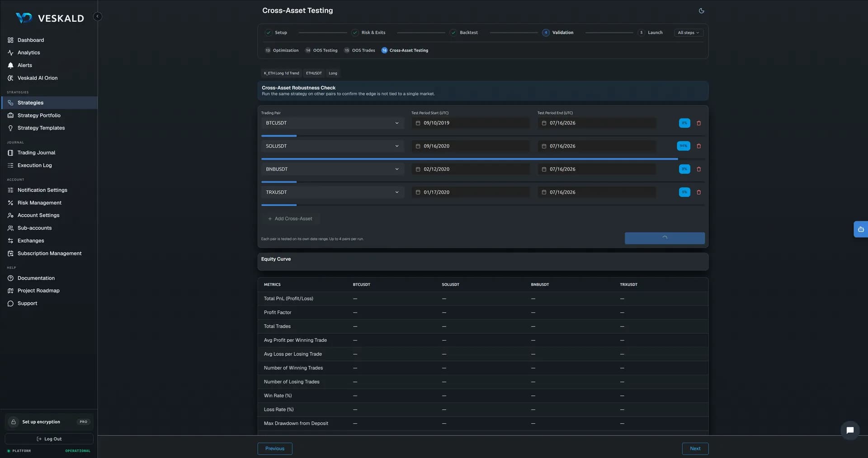The height and width of the screenshot is (458, 868).
Task: Edit BNBUSDT start date 02/12/2020
Action: 470,169
